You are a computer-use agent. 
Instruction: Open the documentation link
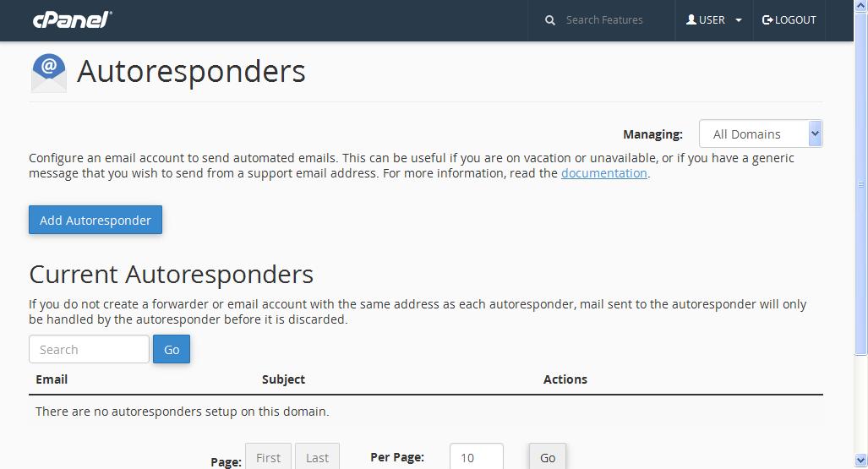click(604, 173)
